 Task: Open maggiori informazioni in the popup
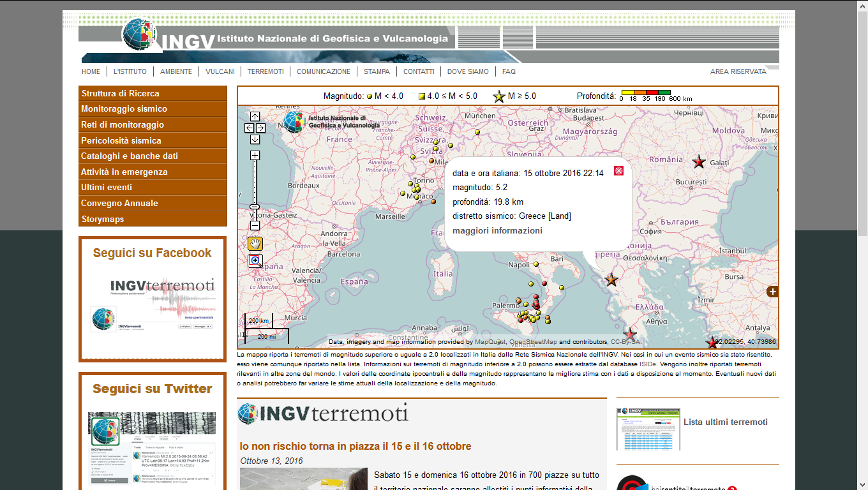coord(497,230)
